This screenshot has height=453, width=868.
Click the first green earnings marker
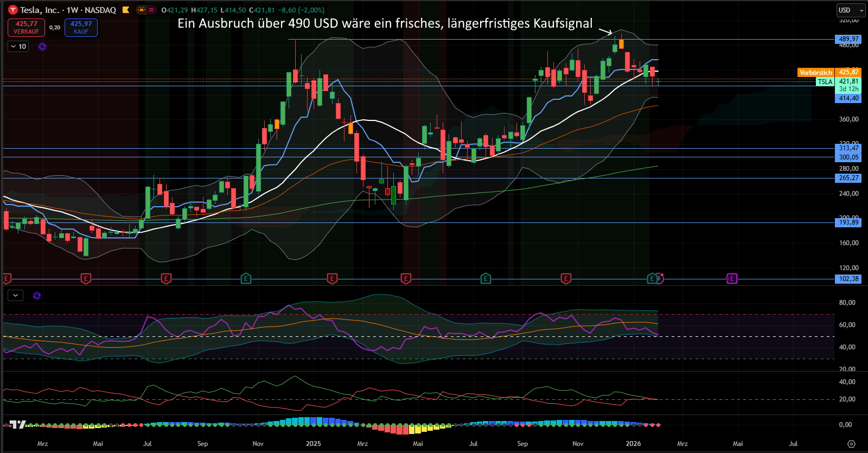(x=246, y=279)
